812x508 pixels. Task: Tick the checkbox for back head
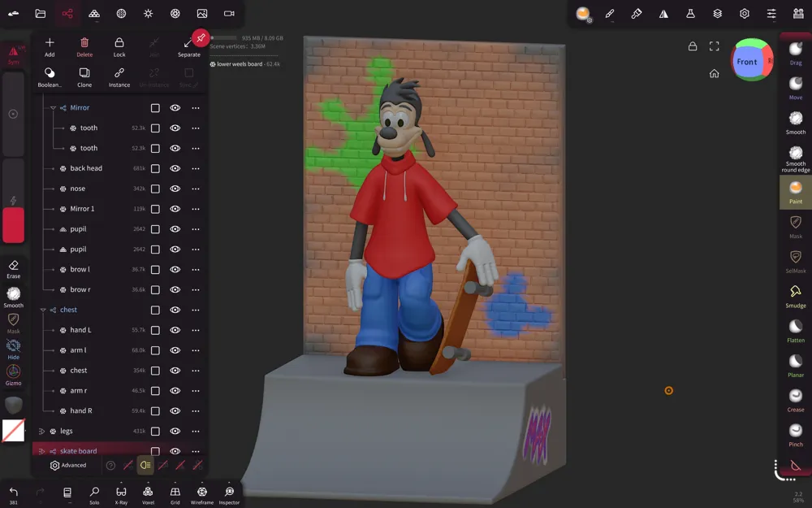155,168
